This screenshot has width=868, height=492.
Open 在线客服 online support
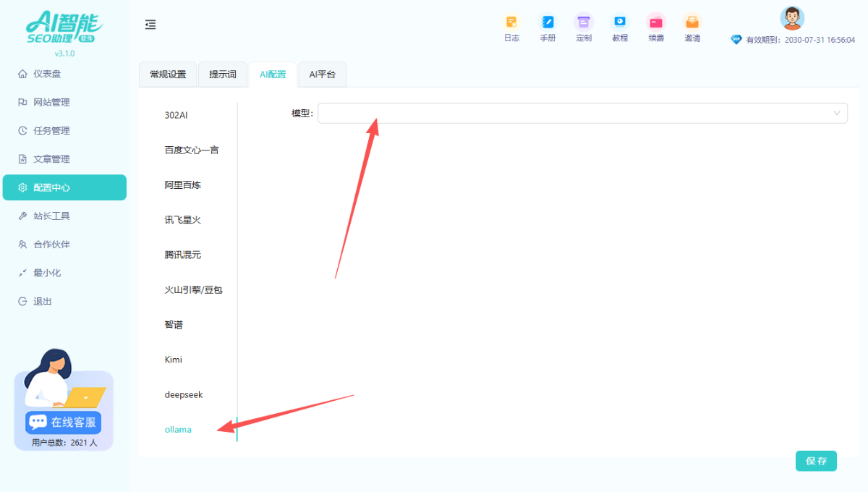[63, 423]
